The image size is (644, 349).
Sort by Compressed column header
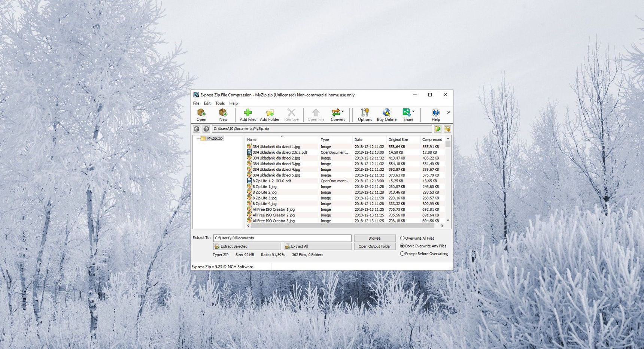point(432,139)
